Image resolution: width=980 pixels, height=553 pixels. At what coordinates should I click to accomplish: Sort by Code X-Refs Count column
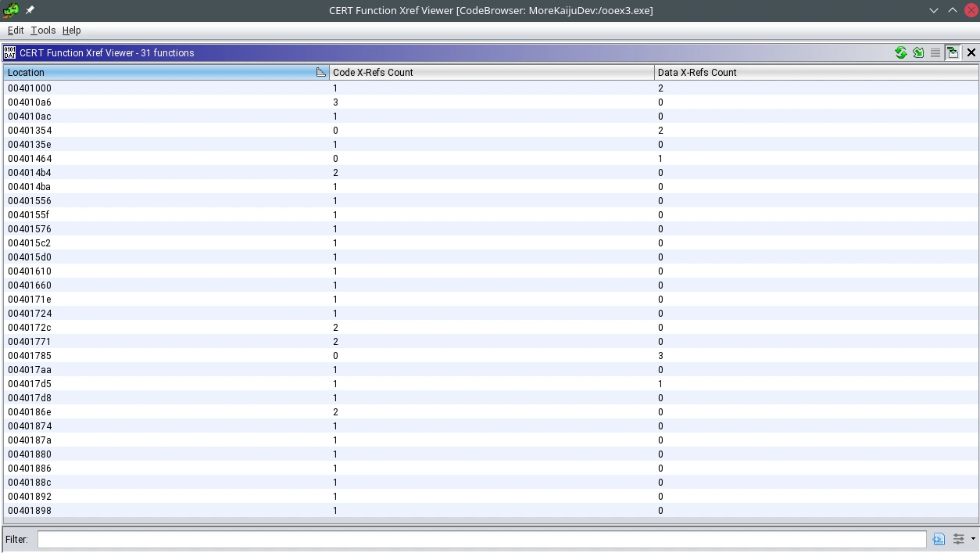coord(492,72)
